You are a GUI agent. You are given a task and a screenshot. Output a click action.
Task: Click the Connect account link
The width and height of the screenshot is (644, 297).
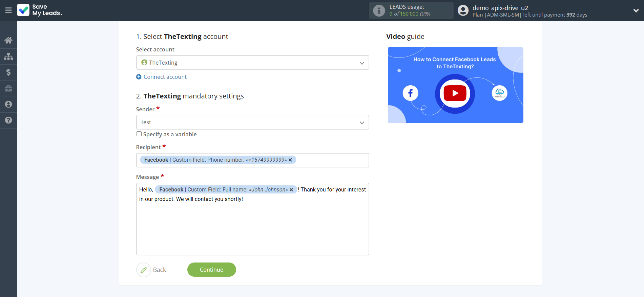pos(165,77)
